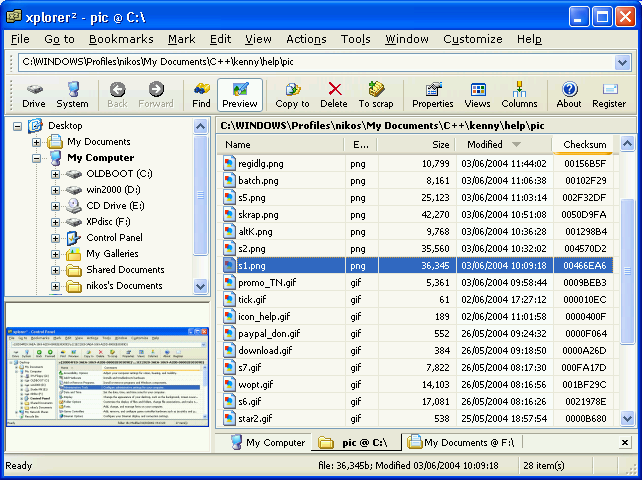Select the promo_TN.gif file
The width and height of the screenshot is (642, 480).
coord(267,283)
